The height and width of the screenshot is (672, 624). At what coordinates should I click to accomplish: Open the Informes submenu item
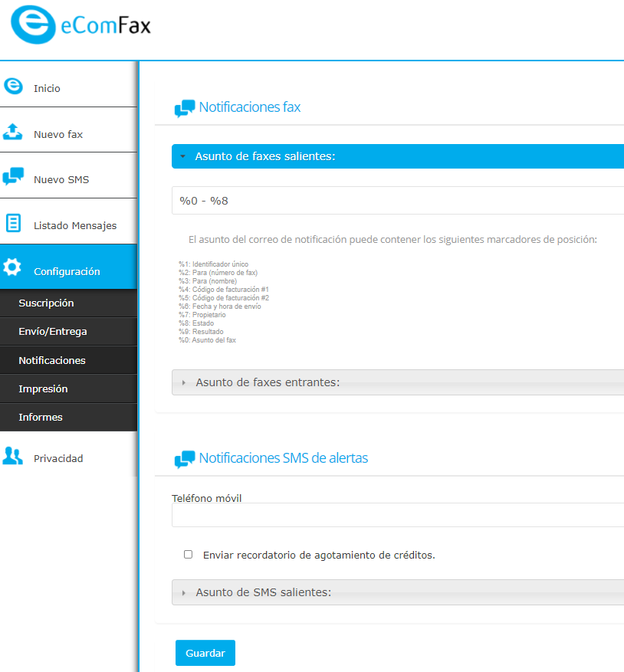(69, 417)
